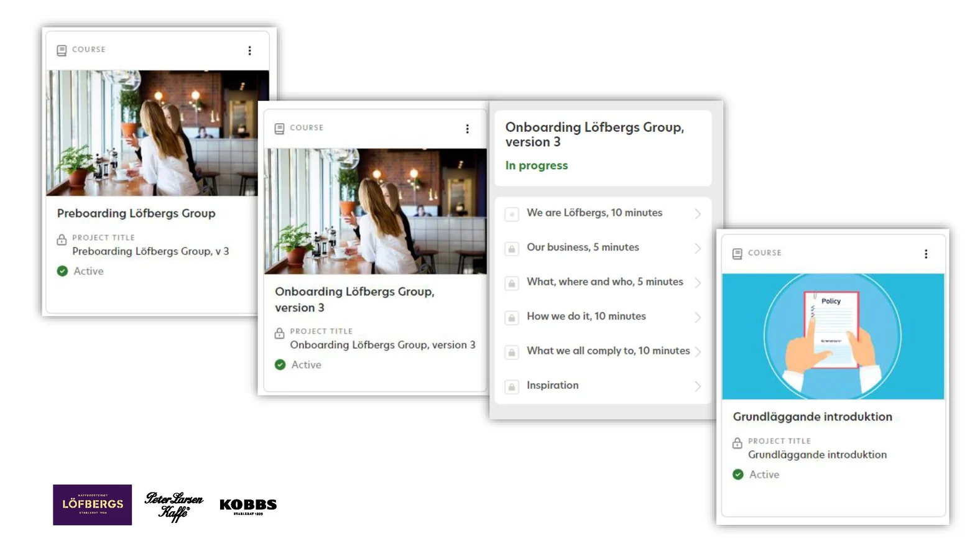Open the three-dot menu on Preboarding Löfbergs Group card
Screen dimensions: 980x551
click(x=249, y=50)
